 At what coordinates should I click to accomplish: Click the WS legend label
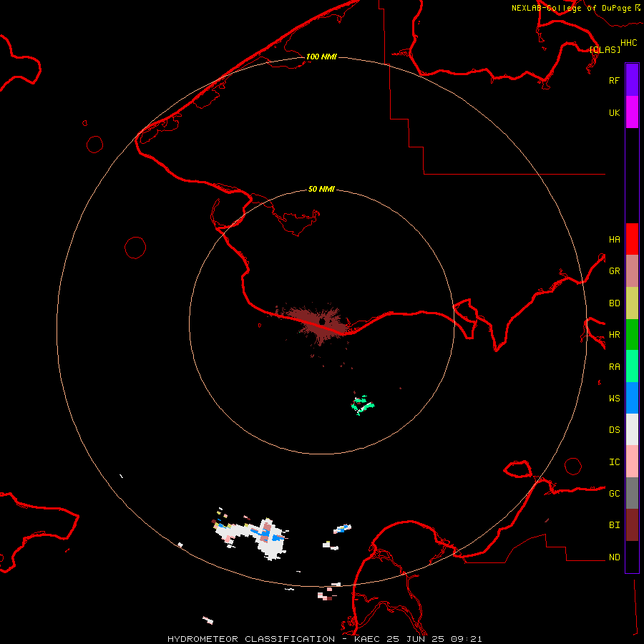coord(614,398)
